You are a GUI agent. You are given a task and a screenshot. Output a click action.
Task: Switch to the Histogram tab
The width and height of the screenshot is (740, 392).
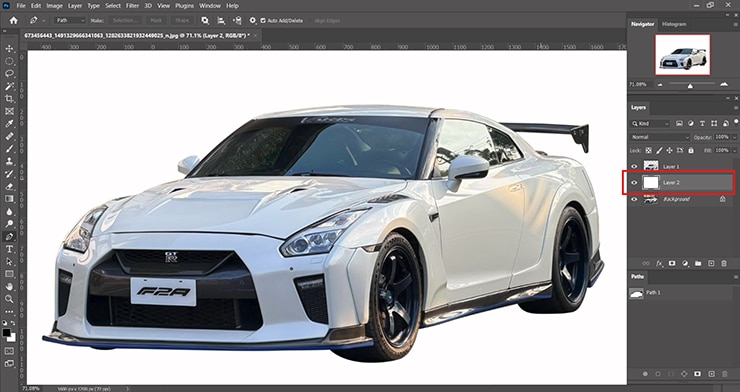[x=674, y=24]
